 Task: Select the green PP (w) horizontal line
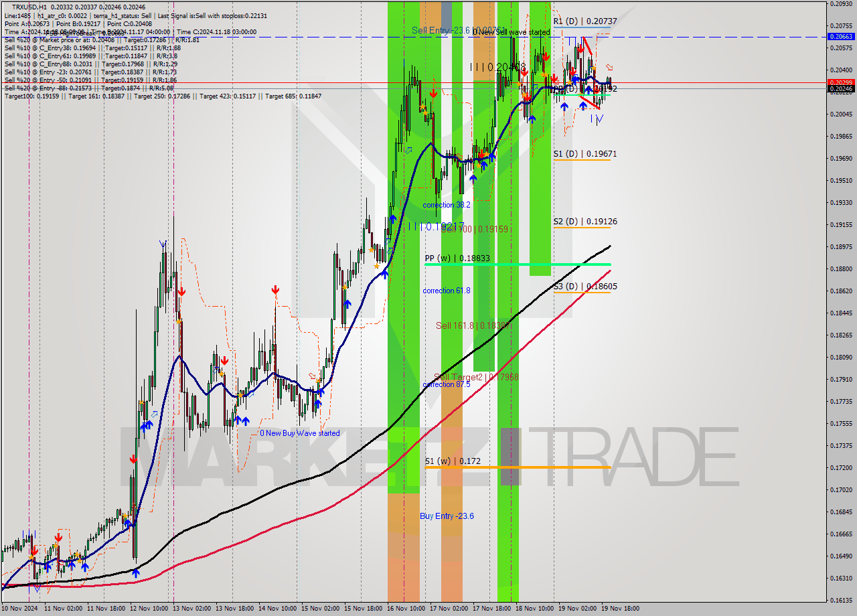click(517, 264)
